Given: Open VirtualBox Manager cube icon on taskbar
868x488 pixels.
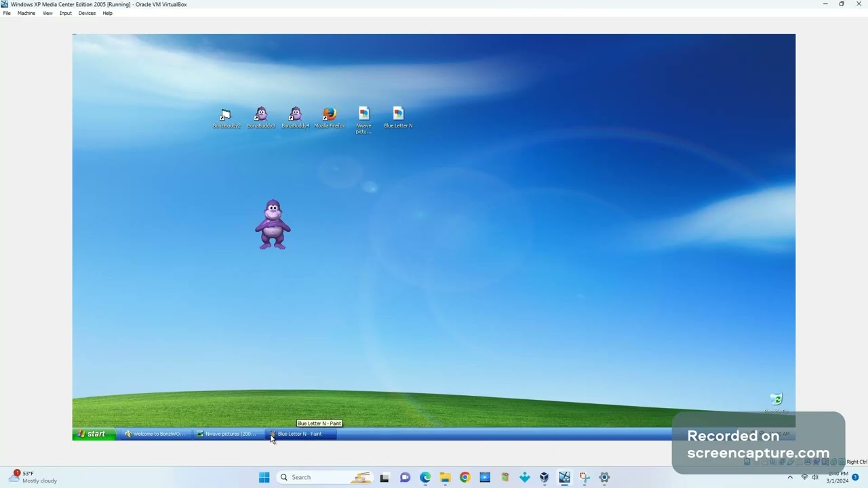Looking at the screenshot, I should pyautogui.click(x=545, y=477).
